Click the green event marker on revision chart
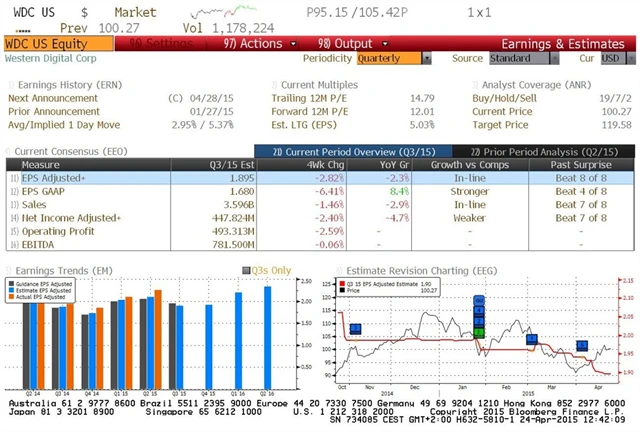Screen dimensions: 640x432 coord(479,333)
